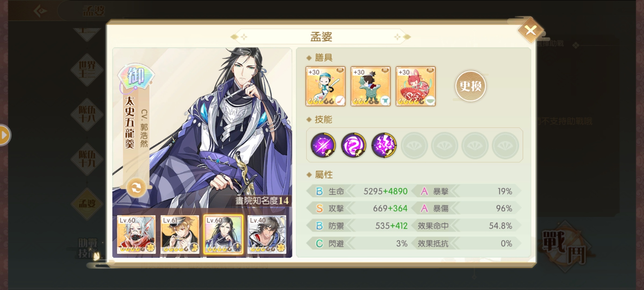Image resolution: width=644 pixels, height=290 pixels.
Task: Open the first +30 spoon equipment card
Action: point(325,86)
